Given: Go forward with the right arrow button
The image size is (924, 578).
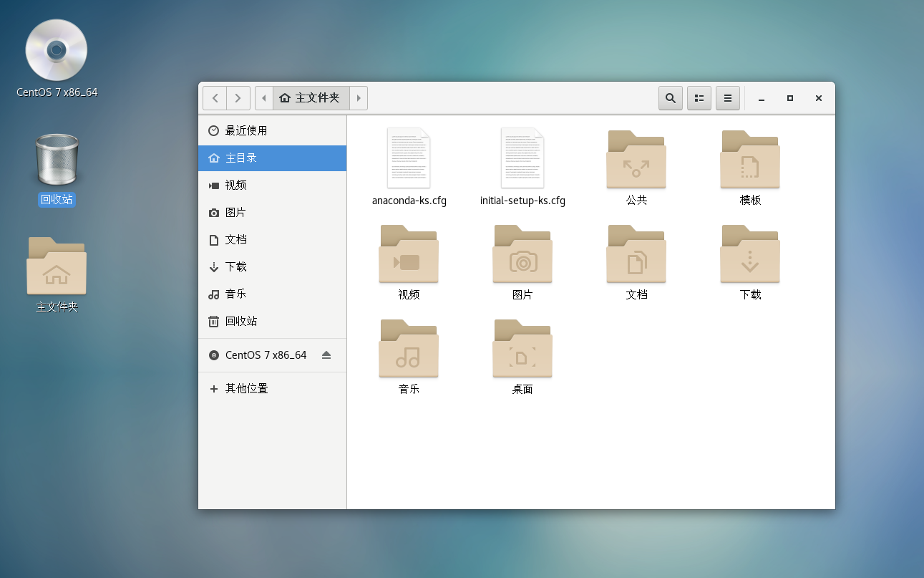Looking at the screenshot, I should pyautogui.click(x=238, y=98).
